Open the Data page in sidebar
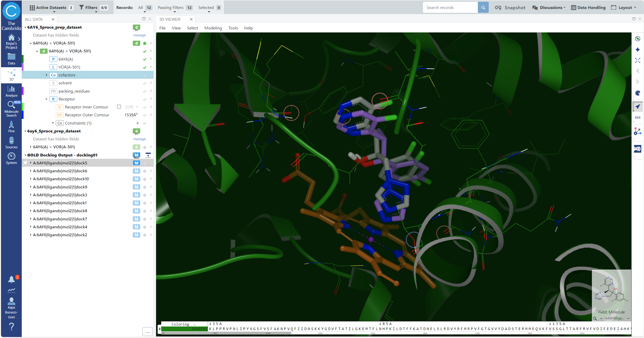 point(11,59)
